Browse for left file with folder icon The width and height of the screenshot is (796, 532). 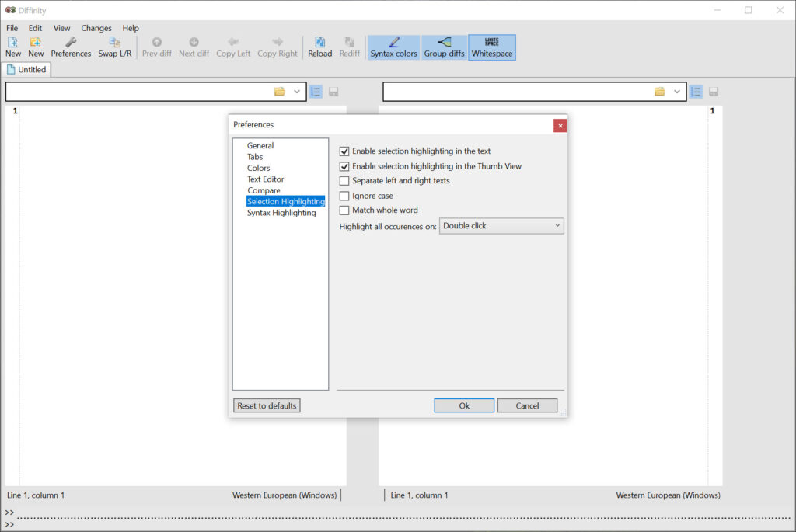pos(280,92)
